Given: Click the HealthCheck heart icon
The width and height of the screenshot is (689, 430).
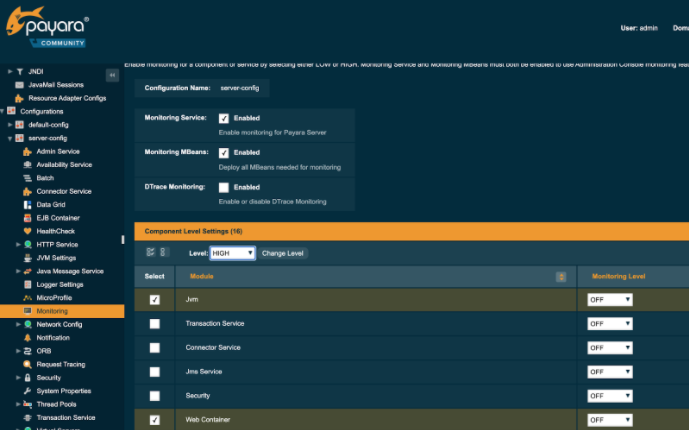Looking at the screenshot, I should pos(27,231).
